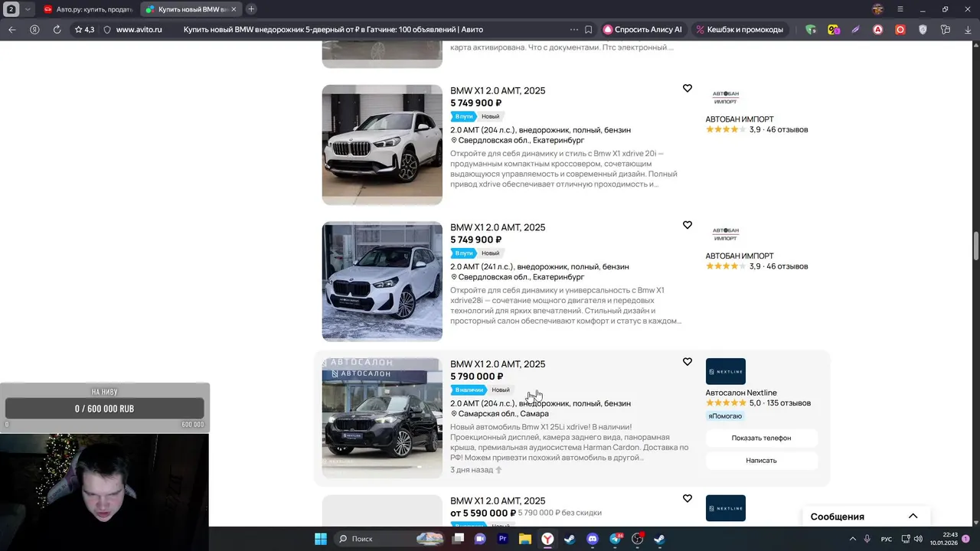This screenshot has height=551, width=980.
Task: Open the address bar three-dots menu
Action: pyautogui.click(x=574, y=29)
